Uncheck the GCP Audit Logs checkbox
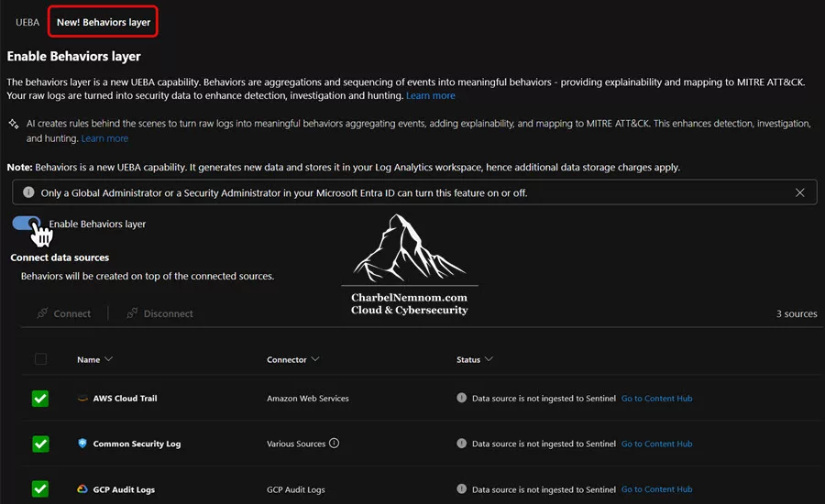This screenshot has width=825, height=504. coord(40,488)
